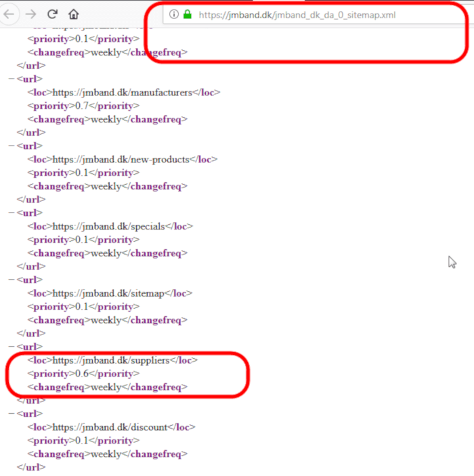474x476 pixels.
Task: Select the loc line https://jmband.dk/sitemap
Action: [110, 293]
